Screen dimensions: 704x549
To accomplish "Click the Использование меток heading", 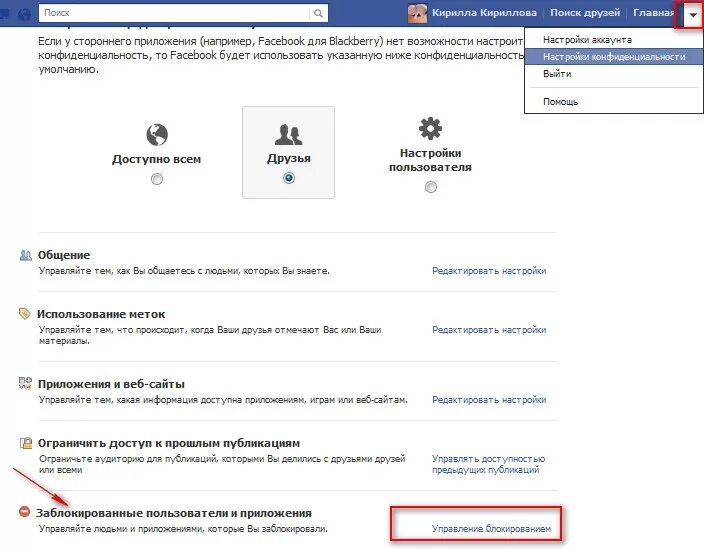I will point(101,314).
